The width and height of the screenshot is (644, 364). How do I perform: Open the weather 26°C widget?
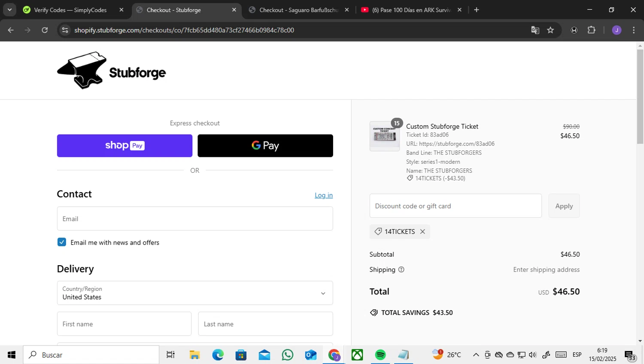pyautogui.click(x=447, y=355)
